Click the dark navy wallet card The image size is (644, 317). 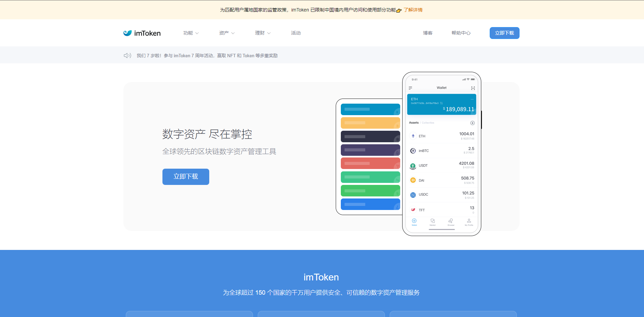[x=370, y=136]
